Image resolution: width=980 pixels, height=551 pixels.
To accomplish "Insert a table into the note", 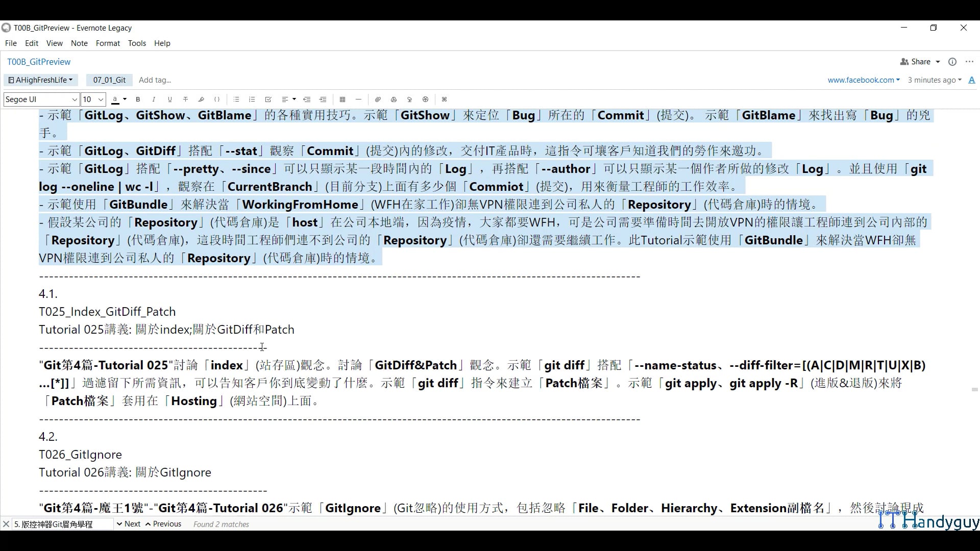I will (342, 99).
